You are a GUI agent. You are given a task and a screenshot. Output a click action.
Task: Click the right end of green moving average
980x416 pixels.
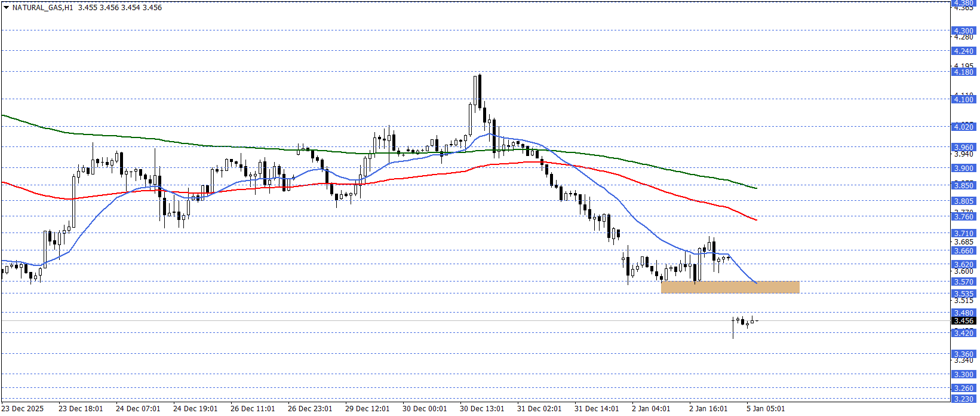point(755,188)
